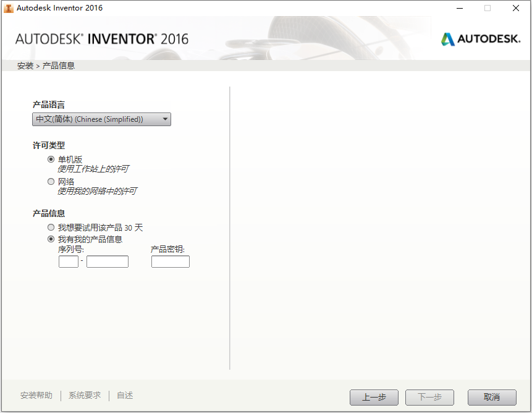Click the 许可类型 heading label
This screenshot has height=413, width=532.
pyautogui.click(x=49, y=145)
